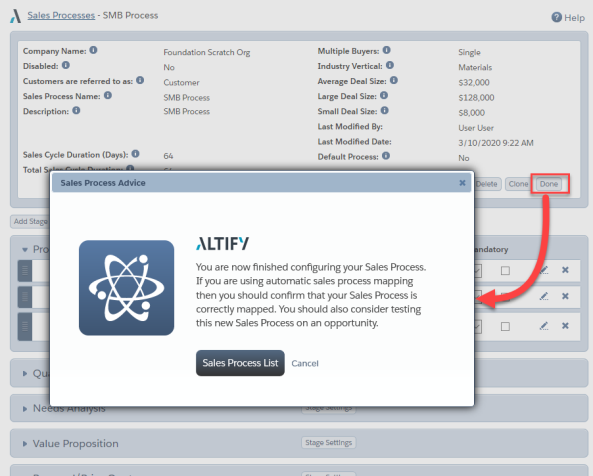
Task: Toggle the mandatory checkbox in the third row
Action: pyautogui.click(x=505, y=326)
